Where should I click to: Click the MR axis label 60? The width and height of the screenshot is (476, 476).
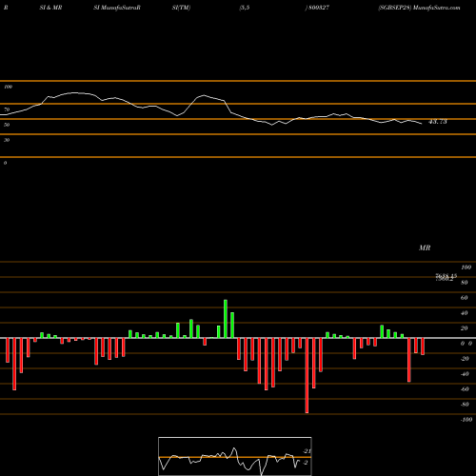465,298
